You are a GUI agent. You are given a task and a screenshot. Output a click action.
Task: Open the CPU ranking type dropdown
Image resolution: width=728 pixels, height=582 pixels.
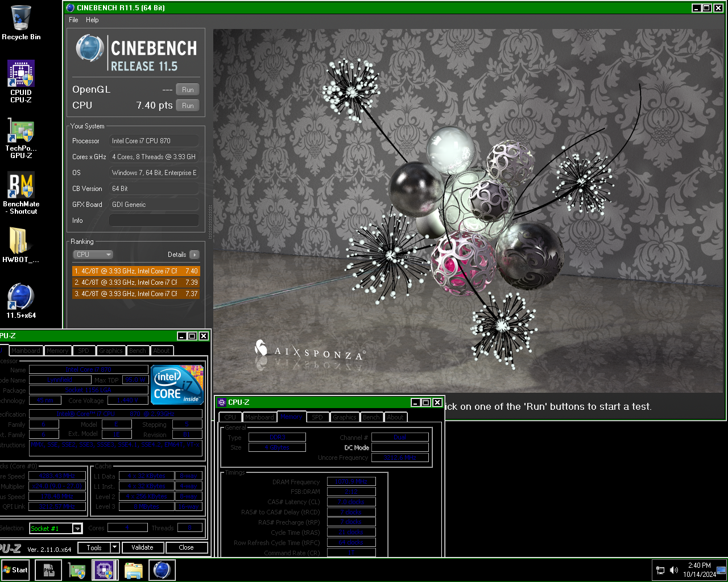tap(93, 255)
